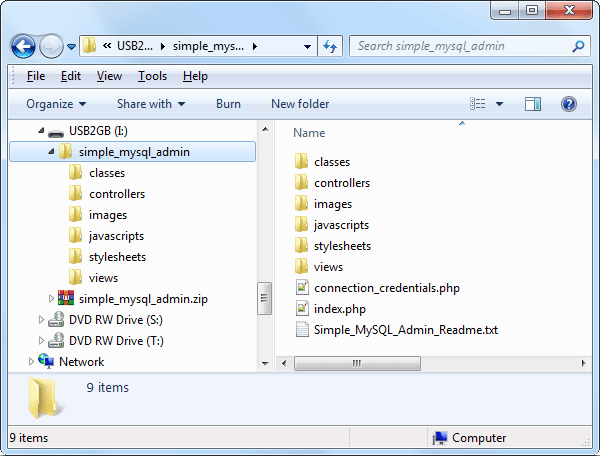
Task: Select USB2GB (I:) drive in tree
Action: click(x=98, y=131)
